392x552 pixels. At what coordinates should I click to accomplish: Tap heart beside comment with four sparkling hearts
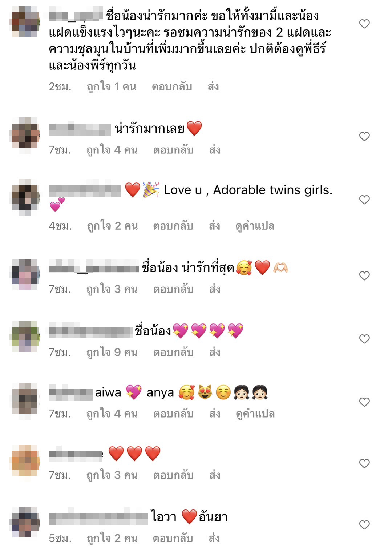coord(364,339)
